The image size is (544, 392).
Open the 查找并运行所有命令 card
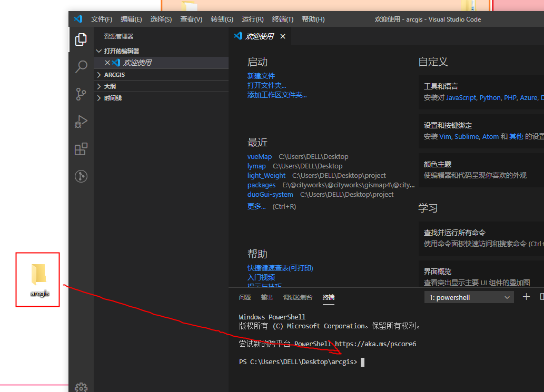click(481, 238)
